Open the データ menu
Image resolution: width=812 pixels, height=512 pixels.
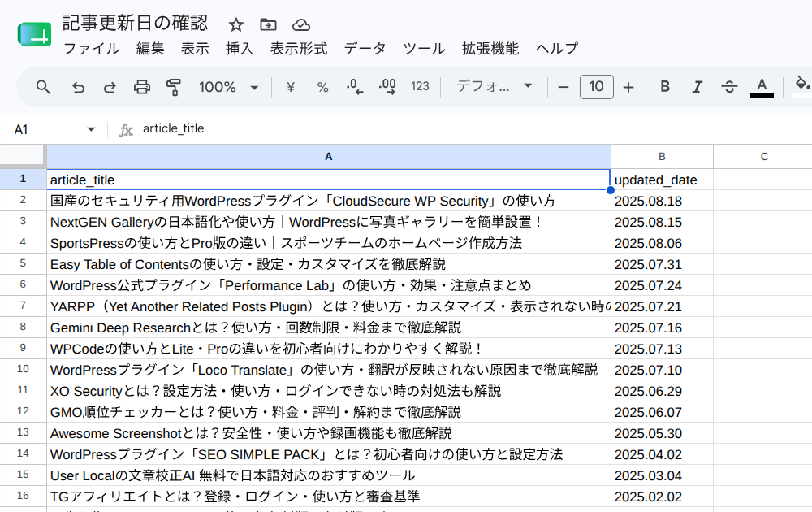click(x=365, y=49)
